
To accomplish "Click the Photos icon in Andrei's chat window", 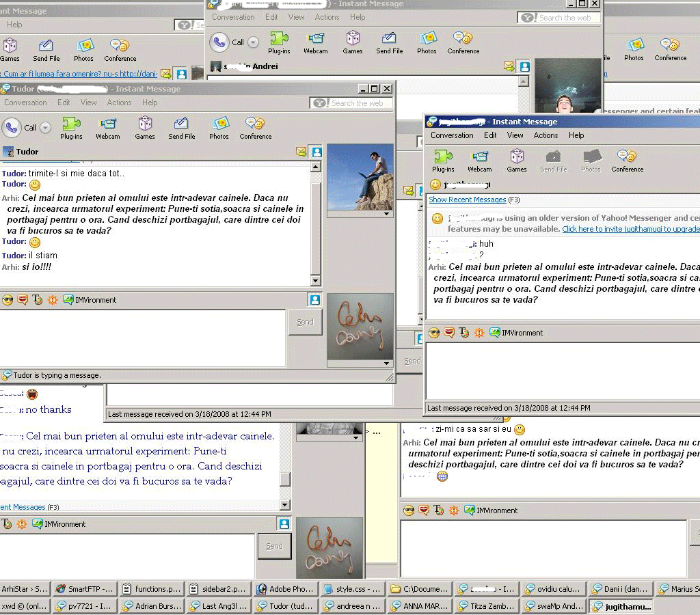I will coord(427,42).
